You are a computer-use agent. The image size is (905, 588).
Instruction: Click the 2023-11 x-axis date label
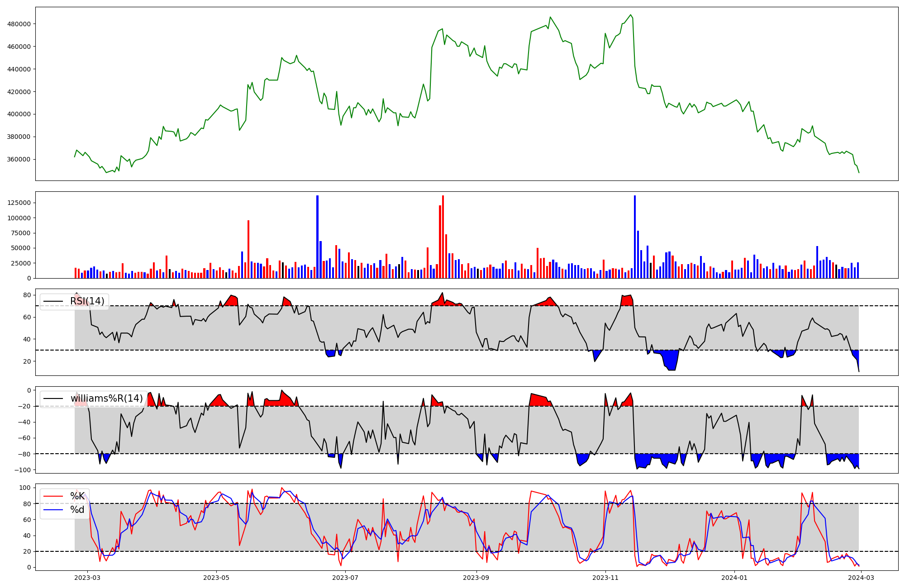pyautogui.click(x=605, y=578)
